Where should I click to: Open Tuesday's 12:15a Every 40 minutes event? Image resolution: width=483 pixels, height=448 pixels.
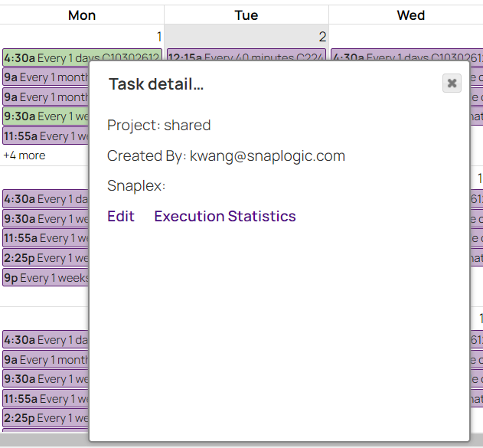coord(246,55)
